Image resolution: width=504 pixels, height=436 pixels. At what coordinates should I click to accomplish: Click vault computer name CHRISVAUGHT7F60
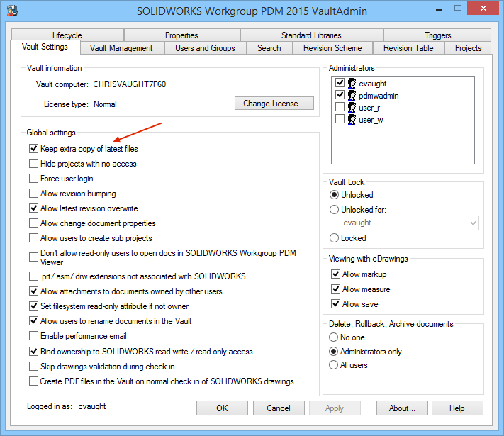click(130, 84)
